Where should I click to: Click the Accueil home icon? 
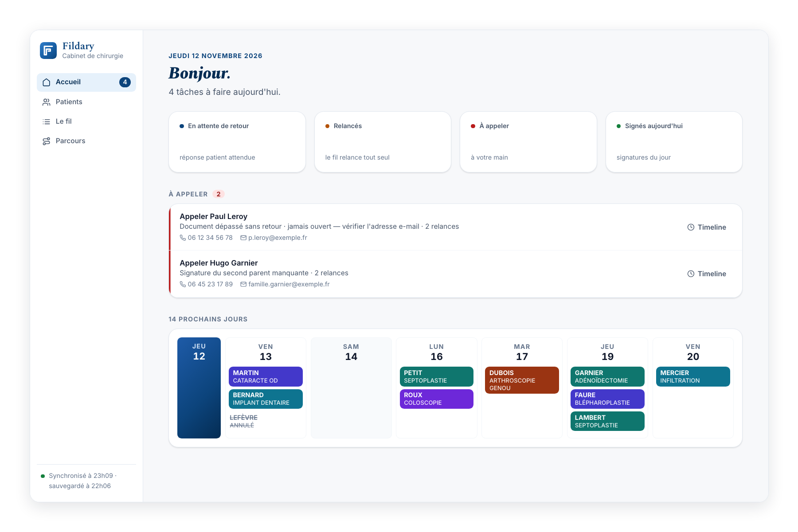coord(46,82)
